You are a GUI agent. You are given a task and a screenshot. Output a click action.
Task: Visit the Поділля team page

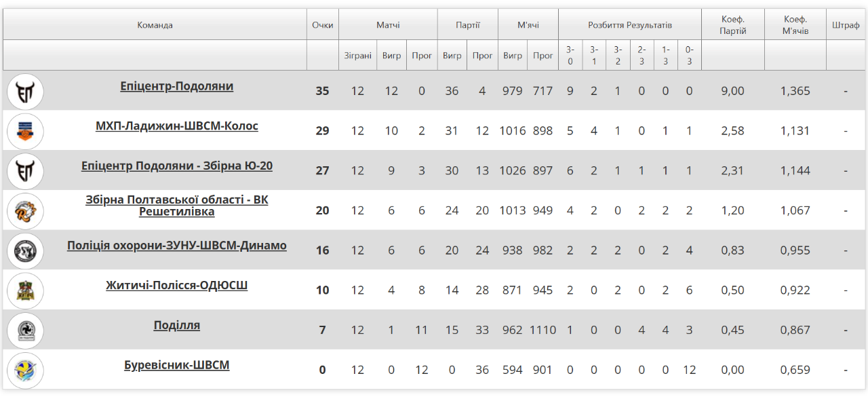click(x=176, y=326)
